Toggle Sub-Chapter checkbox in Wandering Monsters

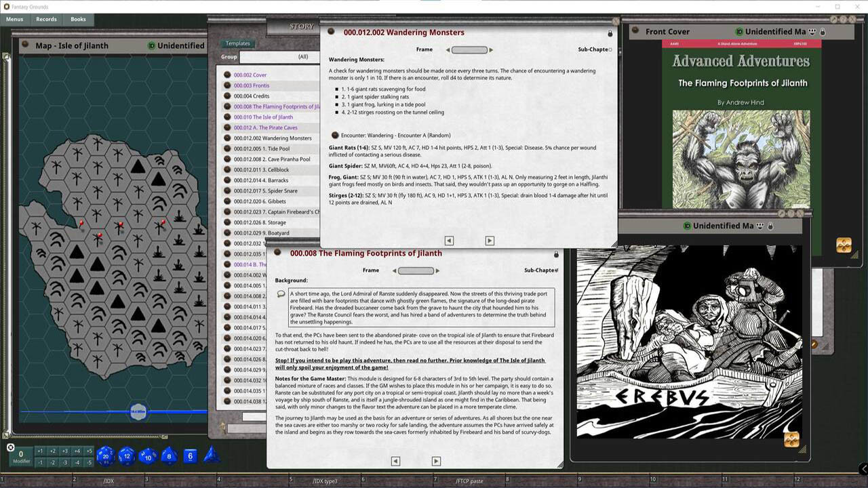pos(610,49)
